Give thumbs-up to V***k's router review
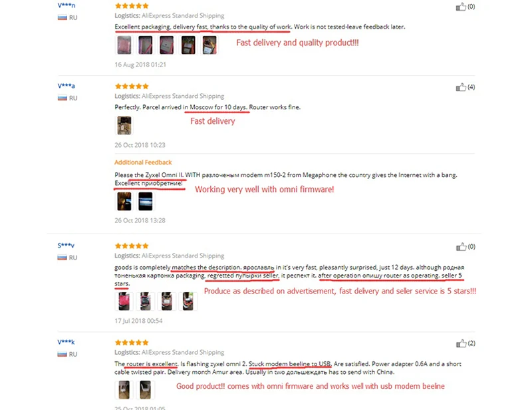Screen dimensions: 532x410 [461, 343]
